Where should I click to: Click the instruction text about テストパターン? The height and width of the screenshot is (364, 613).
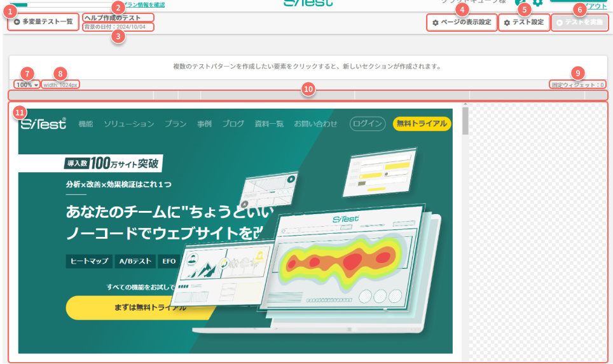click(x=307, y=67)
